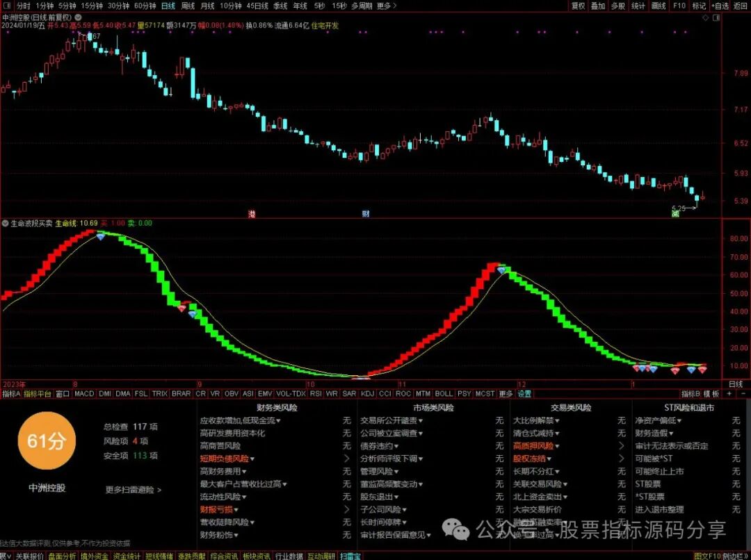Click the 多股 toolbar button
The image size is (751, 560).
618,6
